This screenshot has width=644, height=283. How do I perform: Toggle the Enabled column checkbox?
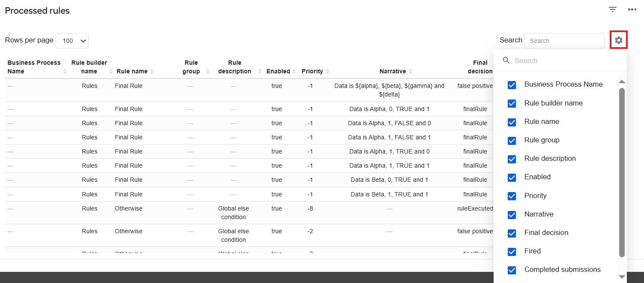512,178
